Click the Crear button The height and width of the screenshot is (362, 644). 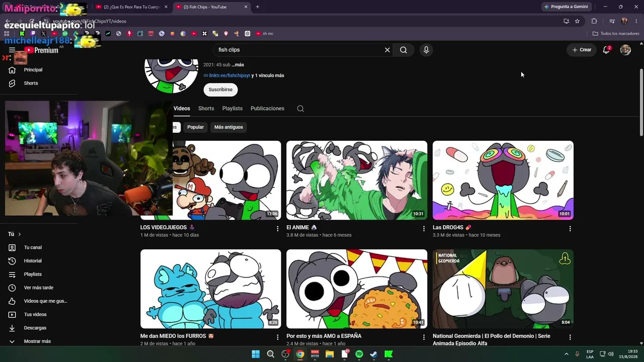[582, 50]
